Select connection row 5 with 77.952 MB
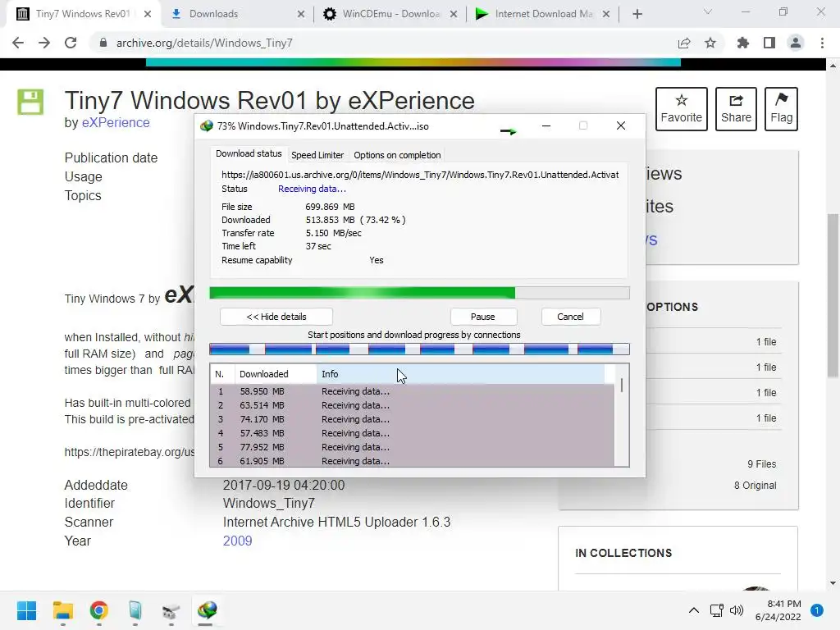Image resolution: width=840 pixels, height=630 pixels. tap(412, 447)
